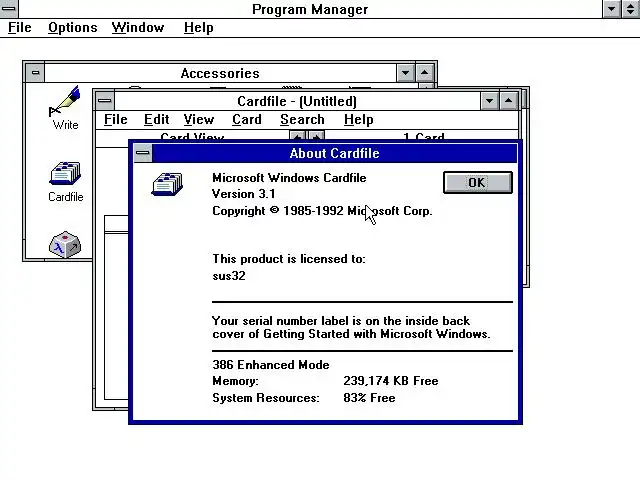The width and height of the screenshot is (640, 480).
Task: Click the licensed user name 'sus32'
Action: [229, 276]
